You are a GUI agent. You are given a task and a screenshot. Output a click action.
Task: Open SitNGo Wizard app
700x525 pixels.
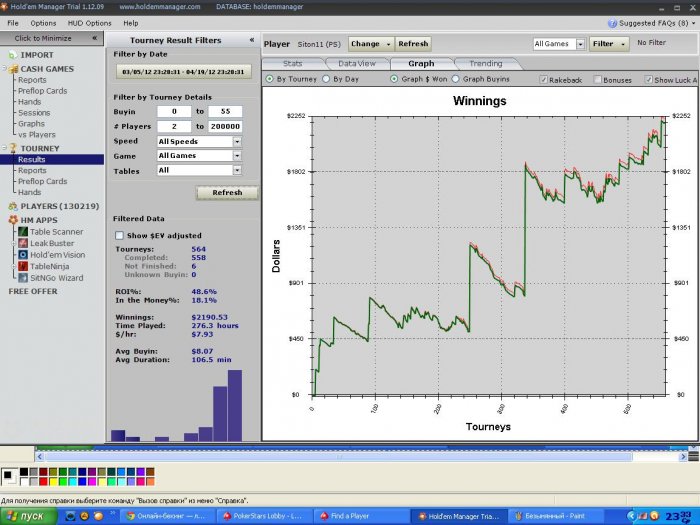pos(55,278)
